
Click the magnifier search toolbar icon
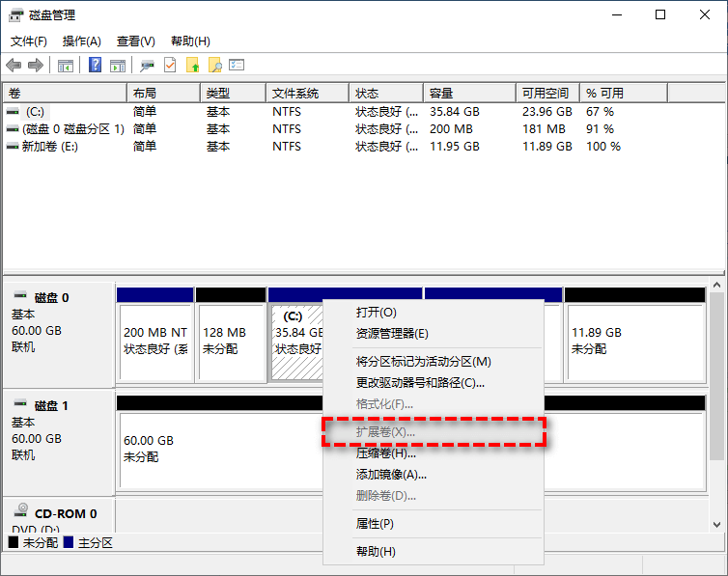pyautogui.click(x=215, y=66)
